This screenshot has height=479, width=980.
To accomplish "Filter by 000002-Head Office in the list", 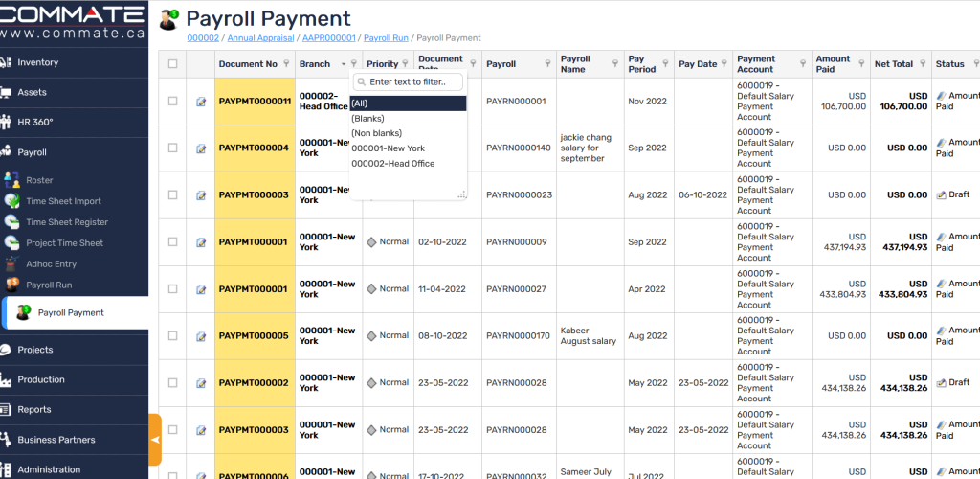I will pos(408,163).
